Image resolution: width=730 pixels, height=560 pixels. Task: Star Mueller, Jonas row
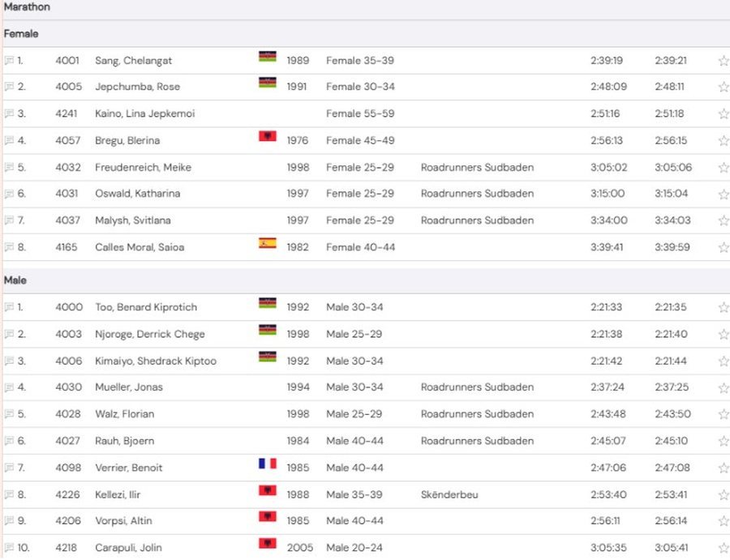coord(724,388)
